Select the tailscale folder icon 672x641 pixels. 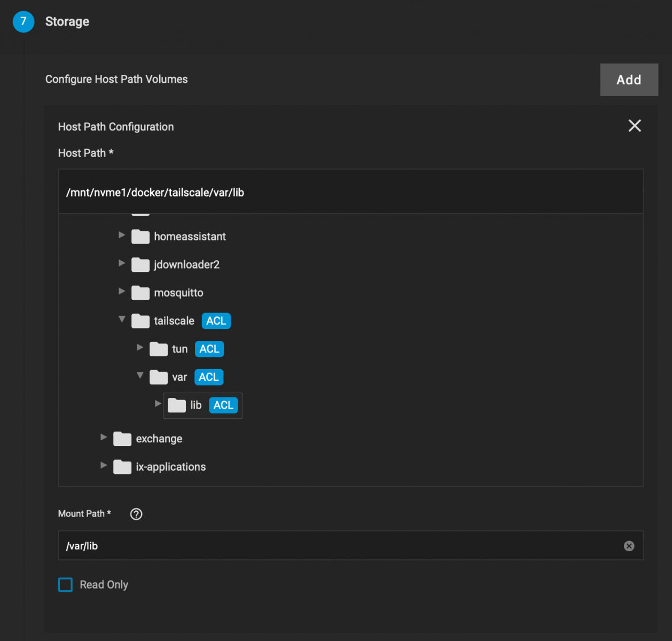click(140, 320)
